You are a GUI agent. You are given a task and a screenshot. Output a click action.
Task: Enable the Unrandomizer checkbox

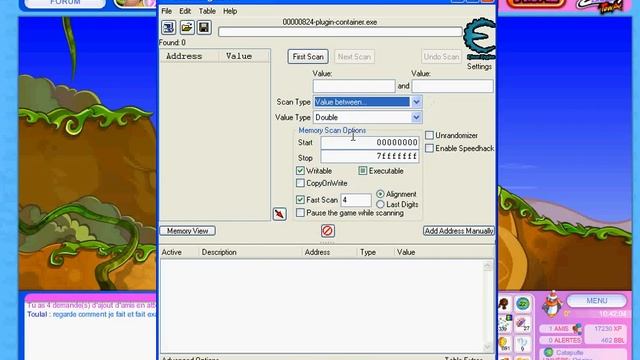coord(429,135)
